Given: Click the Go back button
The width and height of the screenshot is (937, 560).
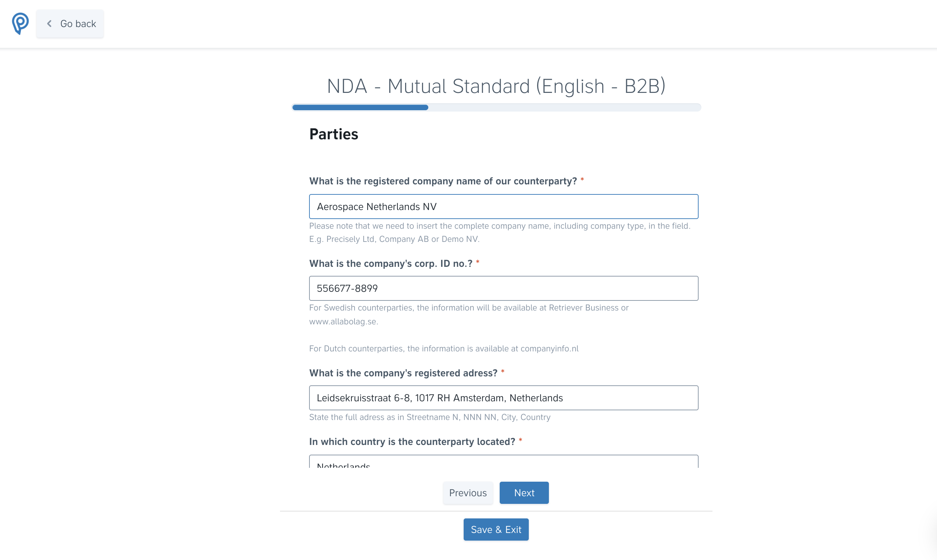Looking at the screenshot, I should coord(70,24).
